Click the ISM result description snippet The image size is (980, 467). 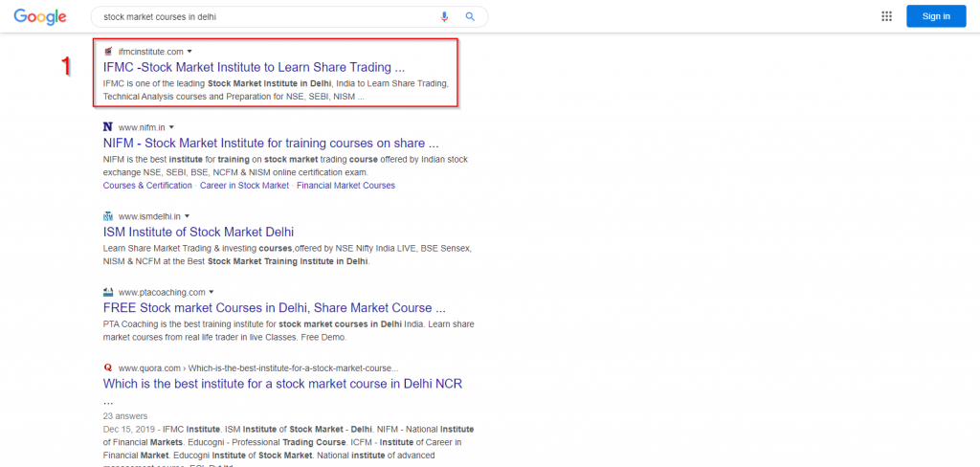[x=287, y=255]
